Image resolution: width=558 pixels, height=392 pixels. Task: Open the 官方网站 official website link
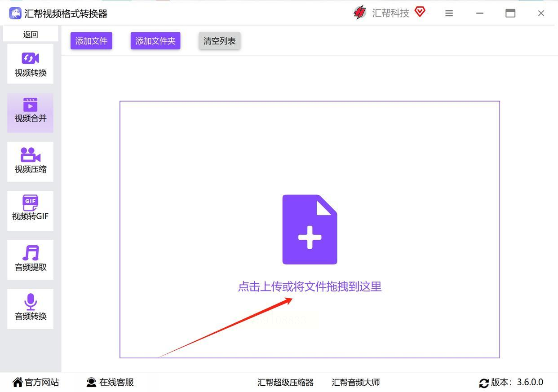point(36,382)
